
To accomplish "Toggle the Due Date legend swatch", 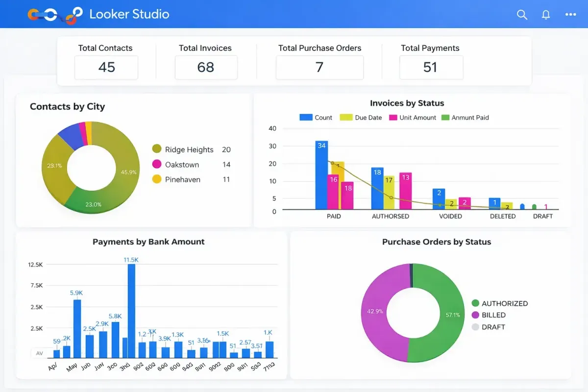I will [x=346, y=118].
